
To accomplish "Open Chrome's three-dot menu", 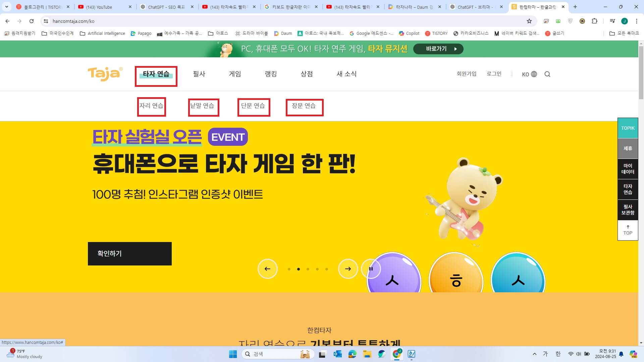I will tap(637, 21).
